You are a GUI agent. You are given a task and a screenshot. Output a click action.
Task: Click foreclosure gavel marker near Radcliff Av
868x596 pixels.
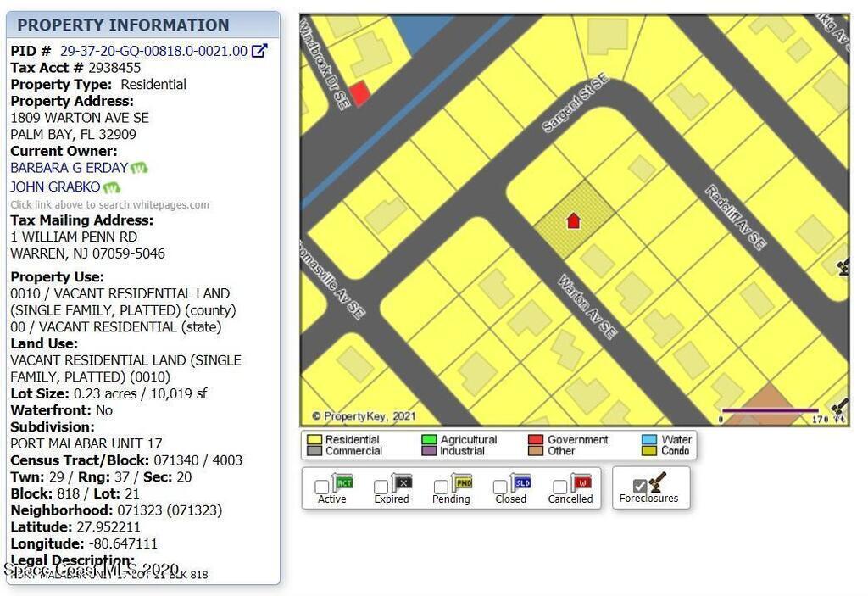843,267
